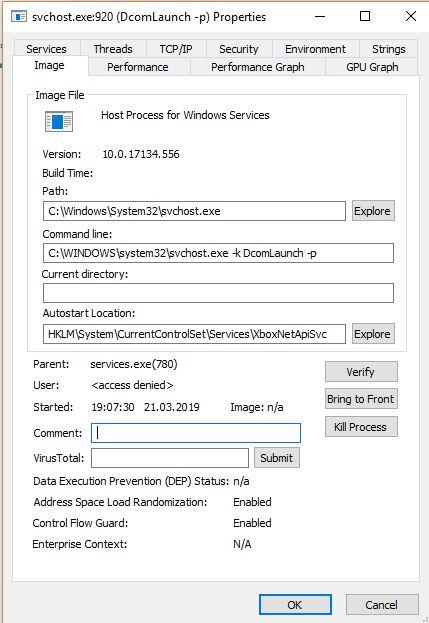This screenshot has width=429, height=623.
Task: Click the Kill Process button
Action: (x=361, y=427)
